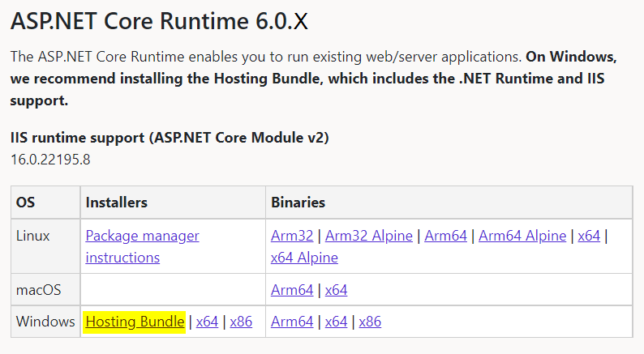Click the highlighted Hosting Bundle link
Viewport: 644px width, 354px height.
click(135, 322)
